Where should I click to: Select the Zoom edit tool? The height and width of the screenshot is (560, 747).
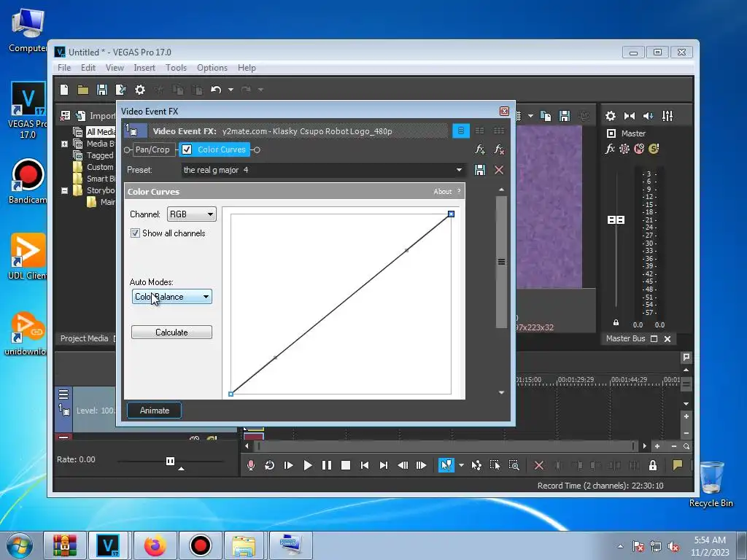pyautogui.click(x=514, y=465)
